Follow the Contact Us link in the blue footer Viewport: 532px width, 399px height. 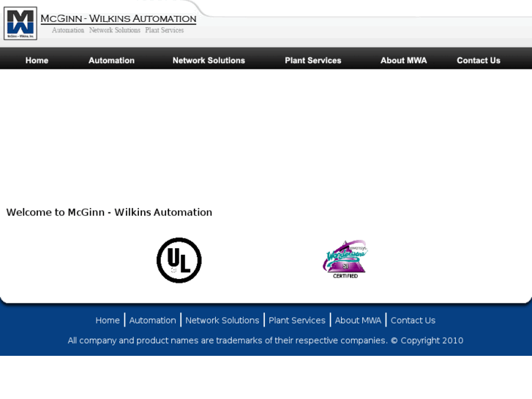coord(413,320)
